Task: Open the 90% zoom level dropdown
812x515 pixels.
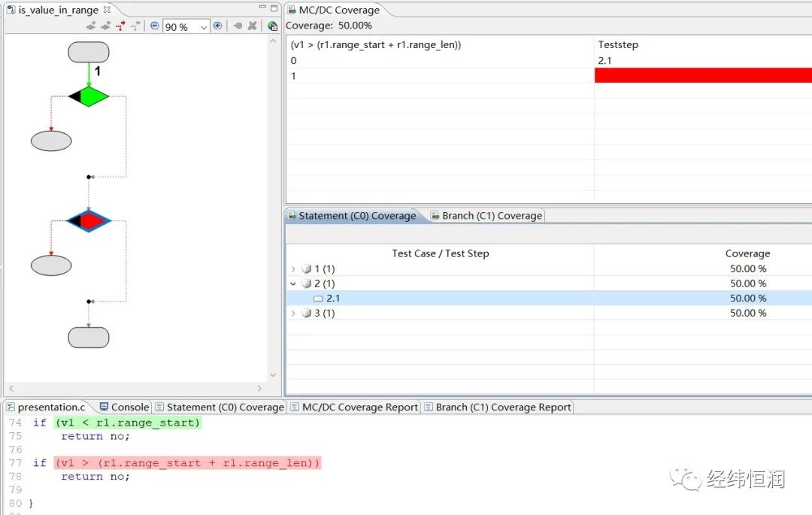Action: point(203,26)
